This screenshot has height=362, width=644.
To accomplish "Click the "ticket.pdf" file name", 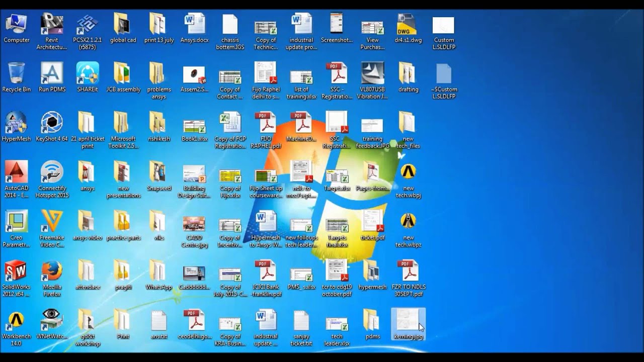I will 372,238.
